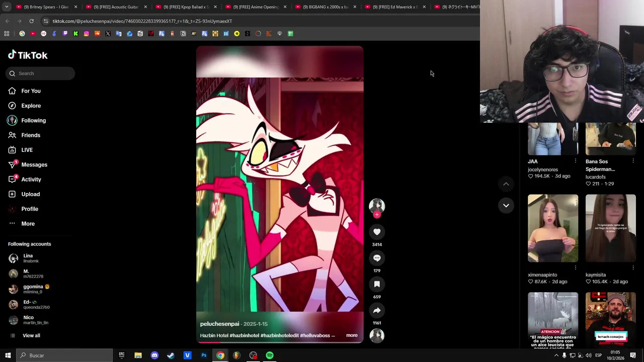Viewport: 644px width, 362px height.
Task: Focus the TikTok Search field
Action: pos(41,73)
